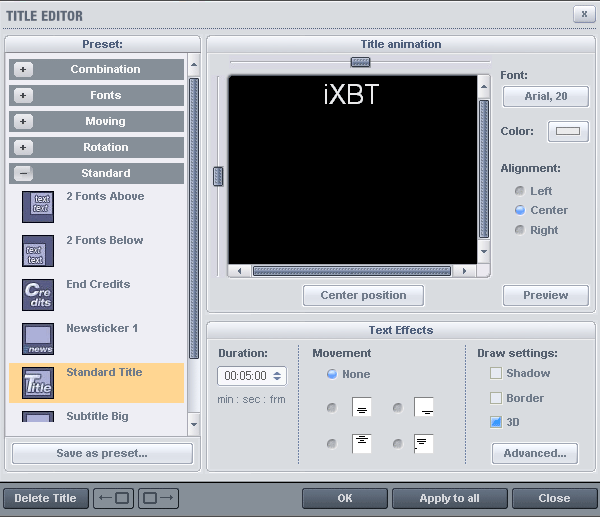Click the Center position button
Screen dimensions: 600x517
click(363, 295)
